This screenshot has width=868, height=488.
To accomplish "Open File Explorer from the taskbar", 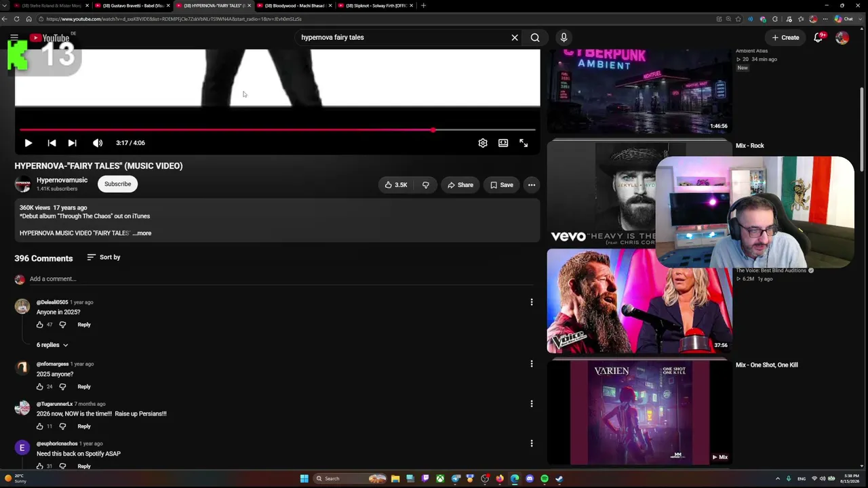I will [x=395, y=479].
